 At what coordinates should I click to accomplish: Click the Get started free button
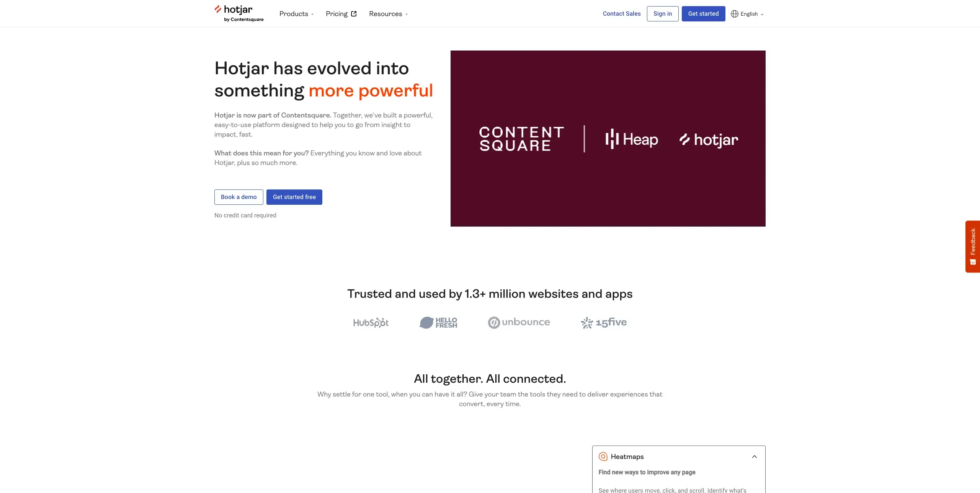coord(294,197)
